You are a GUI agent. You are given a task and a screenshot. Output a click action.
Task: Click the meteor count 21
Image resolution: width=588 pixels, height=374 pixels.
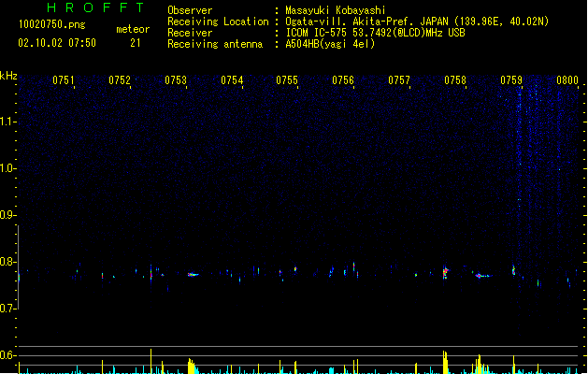tap(135, 43)
